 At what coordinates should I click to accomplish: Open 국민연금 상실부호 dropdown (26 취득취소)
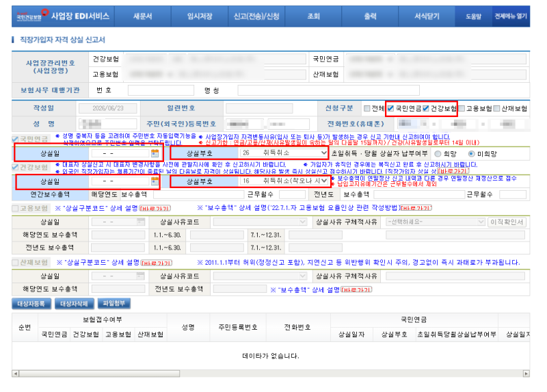pos(284,153)
